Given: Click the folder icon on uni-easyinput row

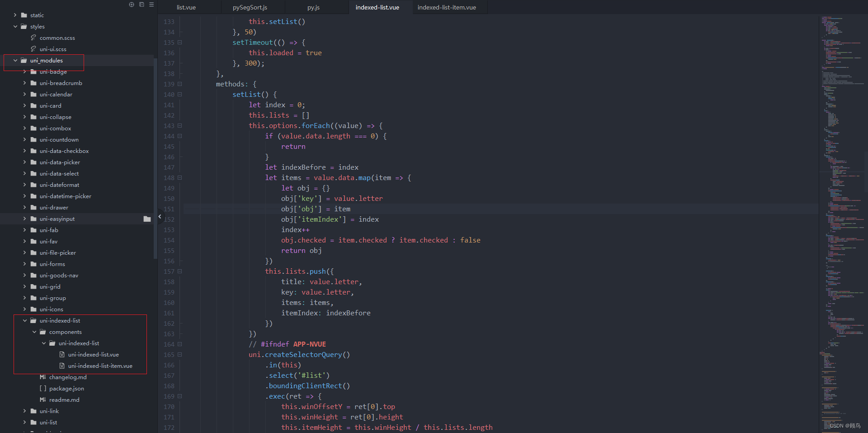Looking at the screenshot, I should [147, 219].
